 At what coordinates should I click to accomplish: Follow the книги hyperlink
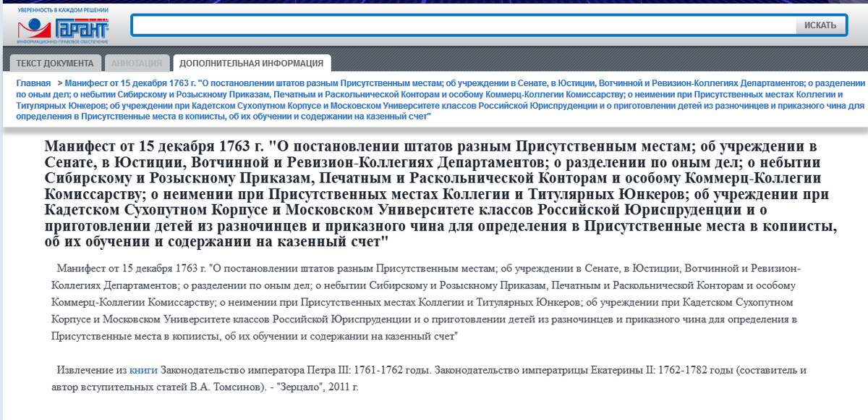coord(143,370)
